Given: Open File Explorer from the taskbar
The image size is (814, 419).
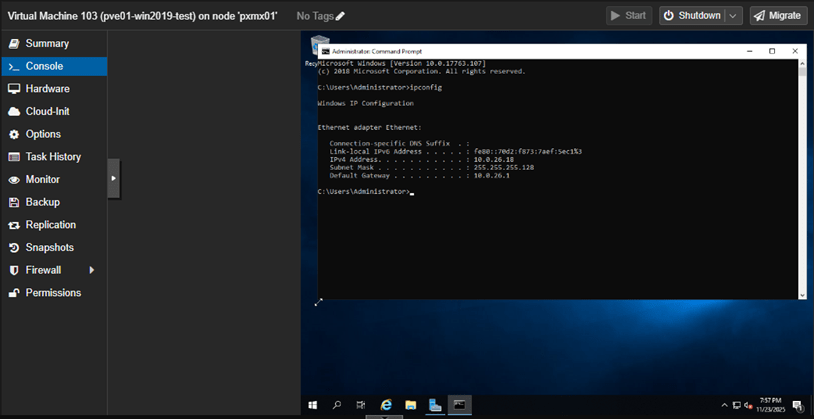Looking at the screenshot, I should [x=410, y=405].
